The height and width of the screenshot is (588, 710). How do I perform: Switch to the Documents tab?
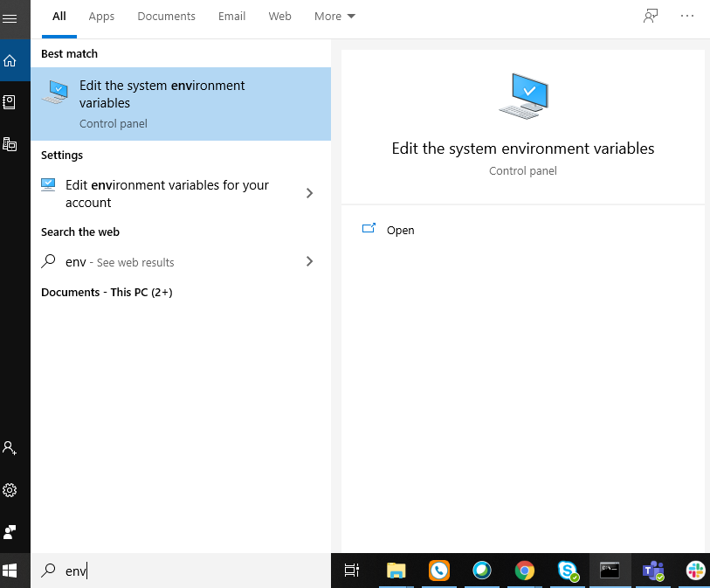(166, 17)
